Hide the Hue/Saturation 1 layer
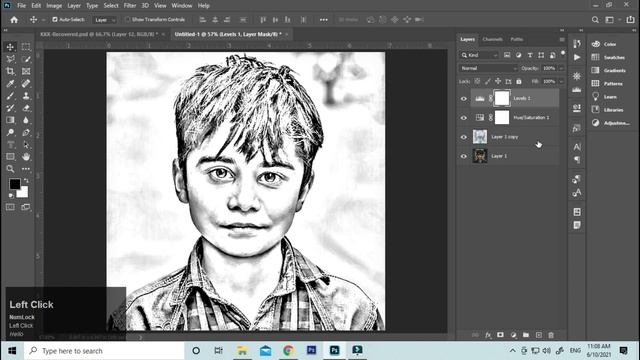This screenshot has height=360, width=640. coord(464,118)
